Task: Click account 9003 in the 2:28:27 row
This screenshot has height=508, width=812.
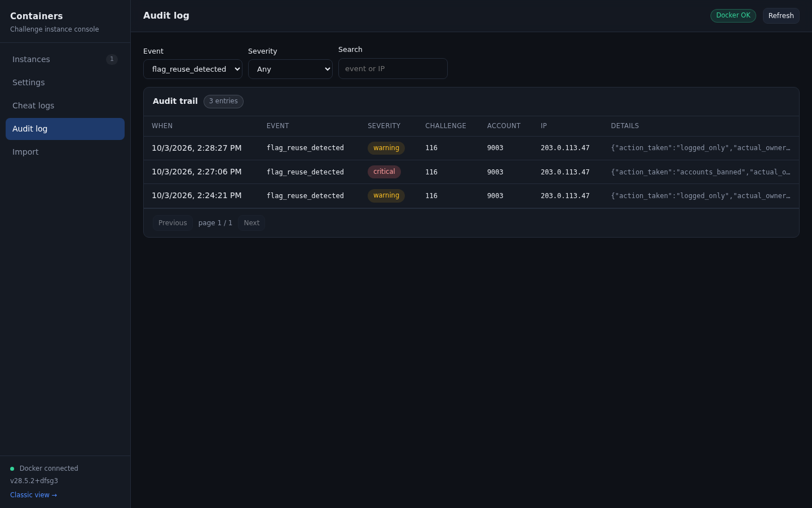Action: pos(495,148)
